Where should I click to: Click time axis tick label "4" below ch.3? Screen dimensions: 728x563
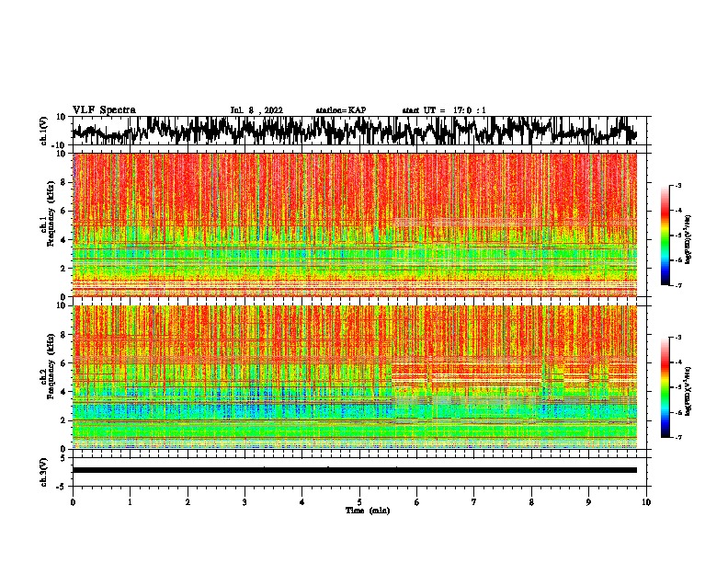(x=302, y=502)
